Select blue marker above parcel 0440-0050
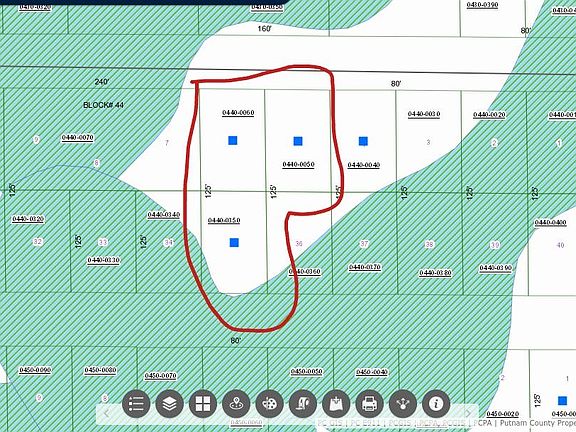Viewport: 576px width, 432px height. point(298,141)
